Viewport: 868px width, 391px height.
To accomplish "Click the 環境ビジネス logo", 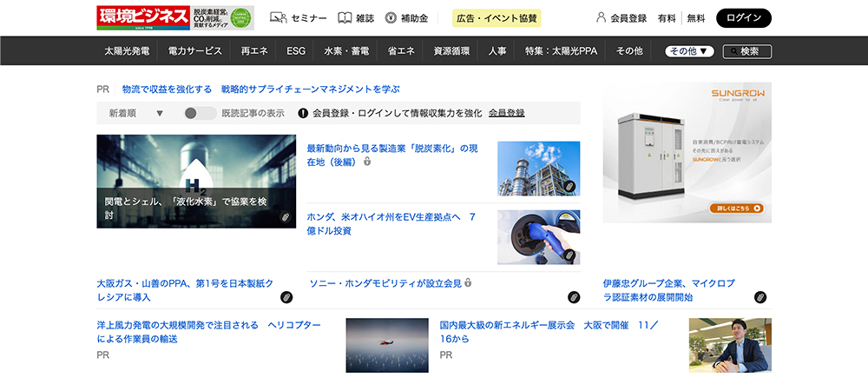I will click(x=142, y=18).
